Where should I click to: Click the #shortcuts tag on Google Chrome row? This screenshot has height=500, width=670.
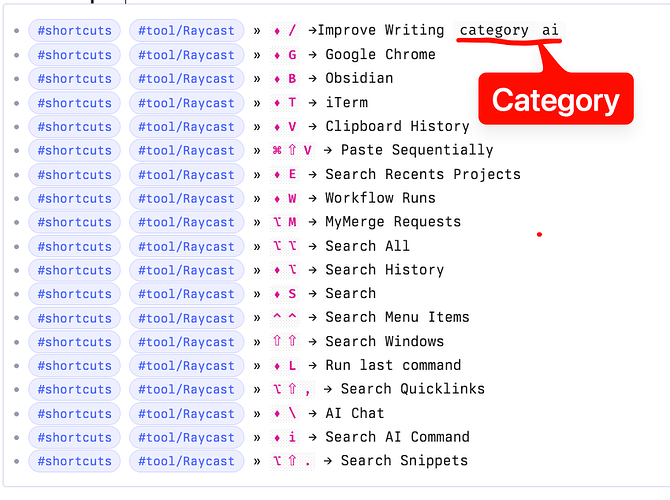[x=74, y=55]
